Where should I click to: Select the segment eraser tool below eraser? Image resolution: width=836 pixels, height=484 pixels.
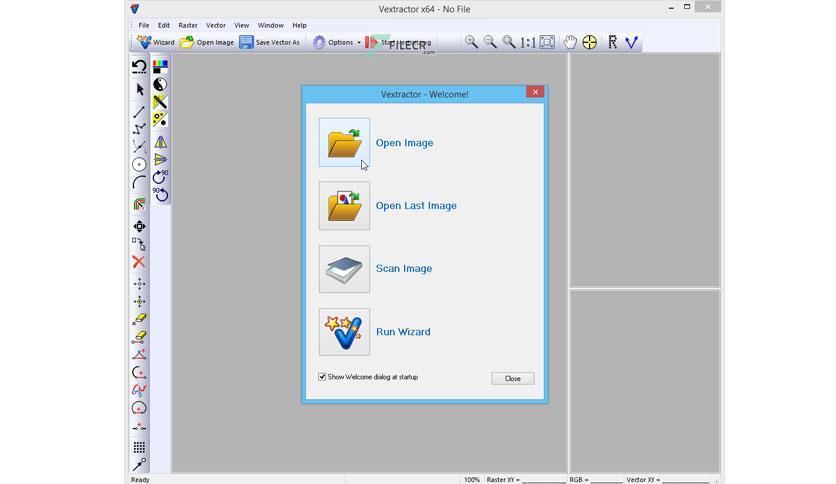click(x=139, y=337)
